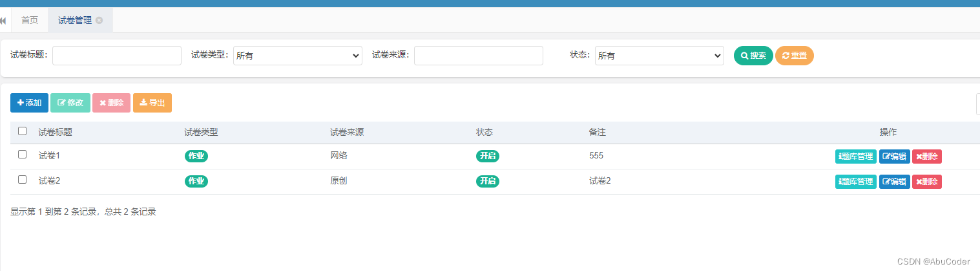Check the checkbox for row 试卷1
The image size is (980, 271).
pyautogui.click(x=23, y=155)
